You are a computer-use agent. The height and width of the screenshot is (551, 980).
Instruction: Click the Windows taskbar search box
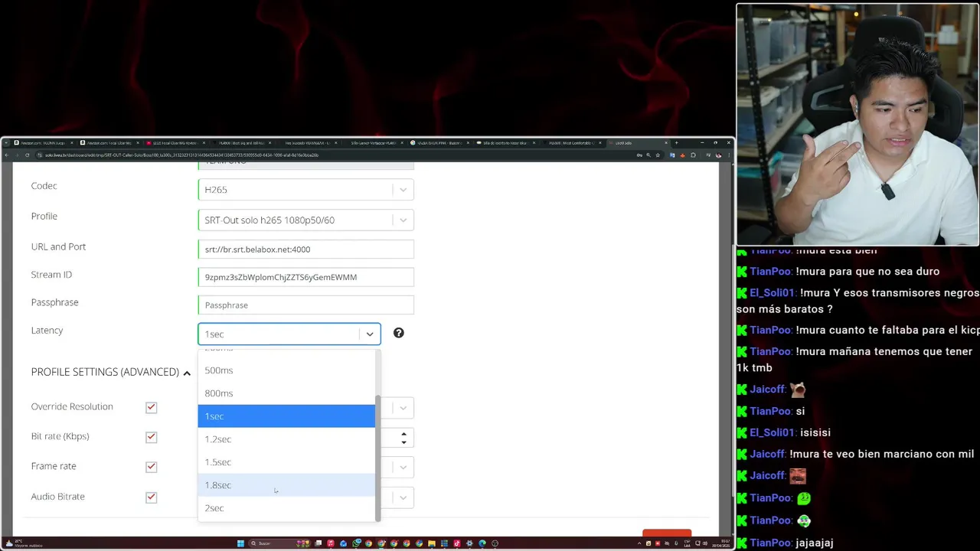(279, 543)
